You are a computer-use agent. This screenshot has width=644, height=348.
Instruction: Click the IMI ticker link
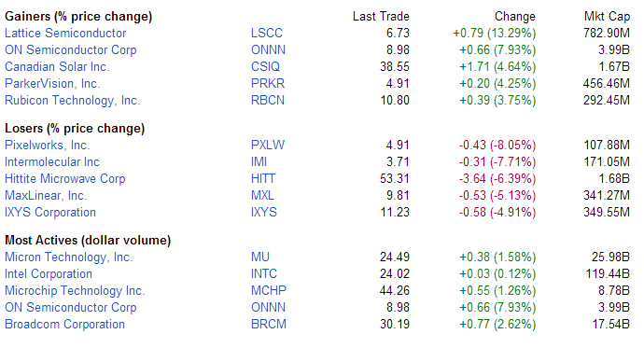259,161
